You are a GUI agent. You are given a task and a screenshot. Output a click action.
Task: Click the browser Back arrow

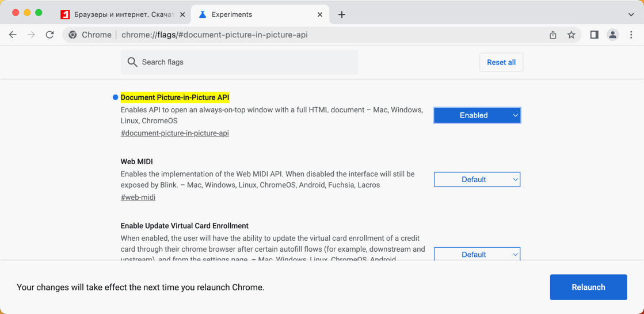point(13,35)
